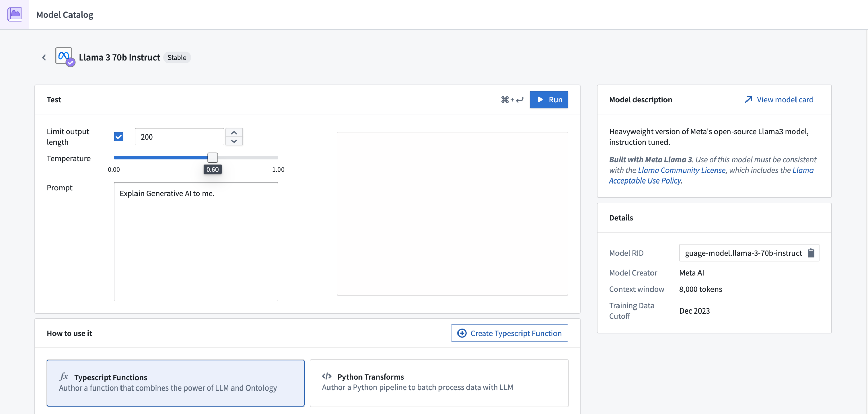Viewport: 868px width, 414px height.
Task: Click the 8,000 tokens context window value
Action: [701, 289]
